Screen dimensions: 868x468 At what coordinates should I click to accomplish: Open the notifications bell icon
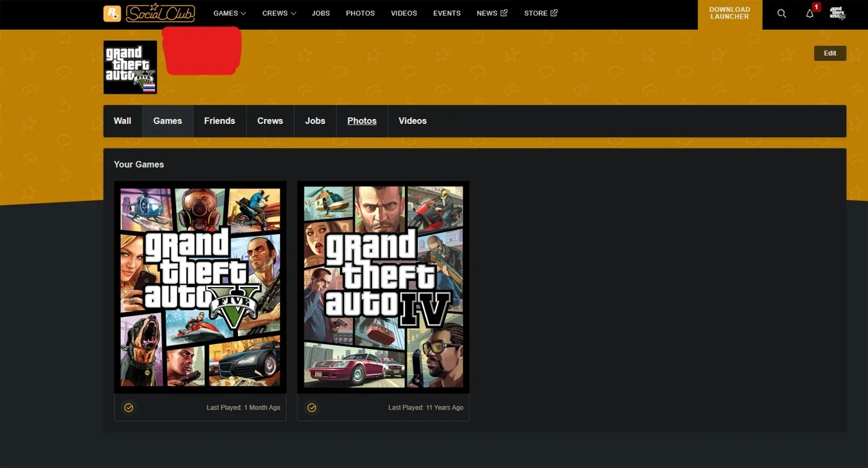click(x=810, y=14)
